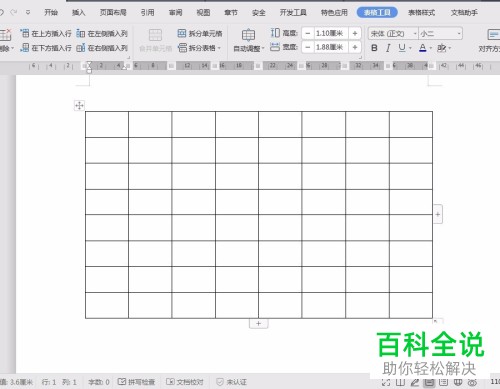This screenshot has height=389, width=500.
Task: Click the Insert Row Below icon
Action: (25, 48)
